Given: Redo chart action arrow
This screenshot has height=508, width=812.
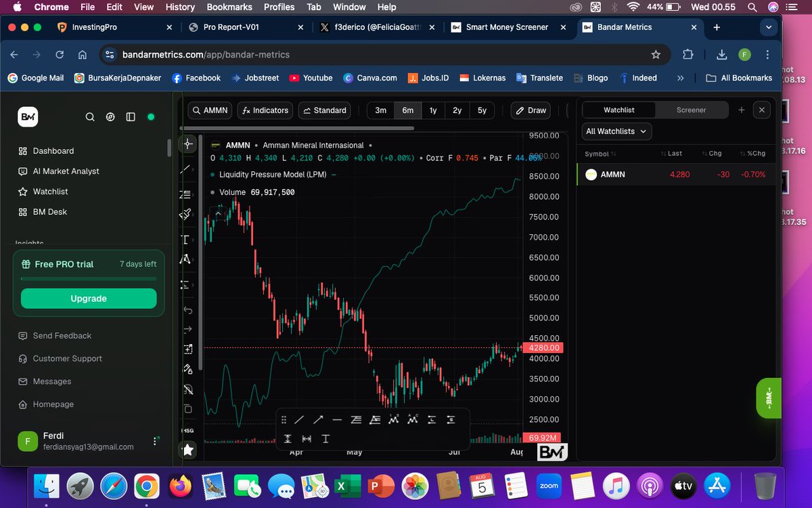Looking at the screenshot, I should tap(188, 329).
